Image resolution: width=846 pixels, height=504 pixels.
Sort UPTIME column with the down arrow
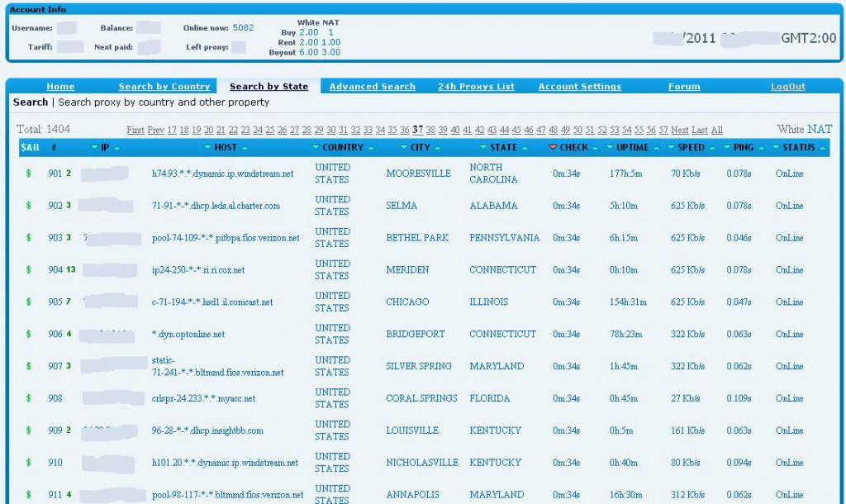[x=610, y=147]
